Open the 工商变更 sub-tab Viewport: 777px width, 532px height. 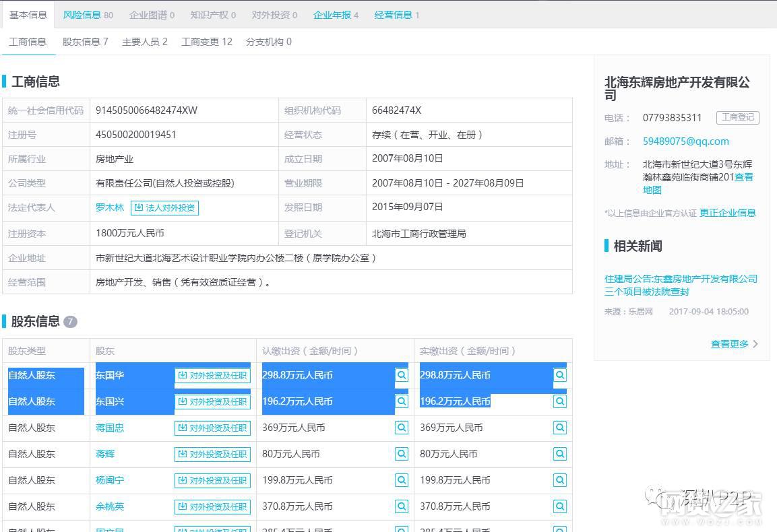[206, 42]
